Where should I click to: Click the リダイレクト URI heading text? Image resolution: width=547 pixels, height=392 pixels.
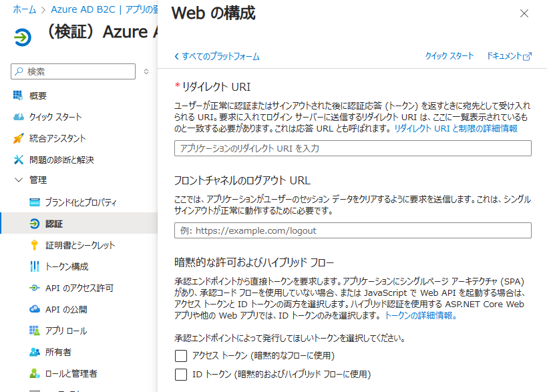216,87
